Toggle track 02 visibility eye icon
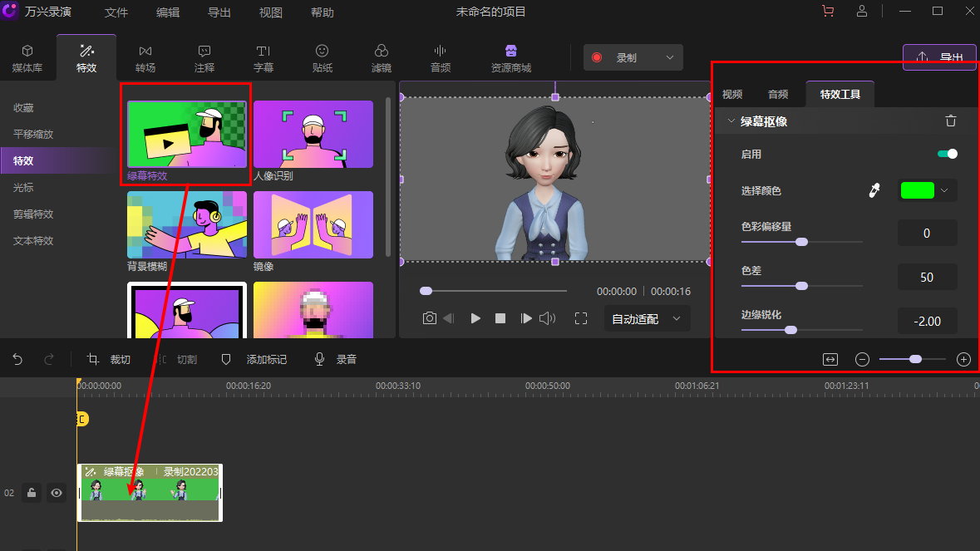Viewport: 980px width, 551px height. pyautogui.click(x=57, y=493)
